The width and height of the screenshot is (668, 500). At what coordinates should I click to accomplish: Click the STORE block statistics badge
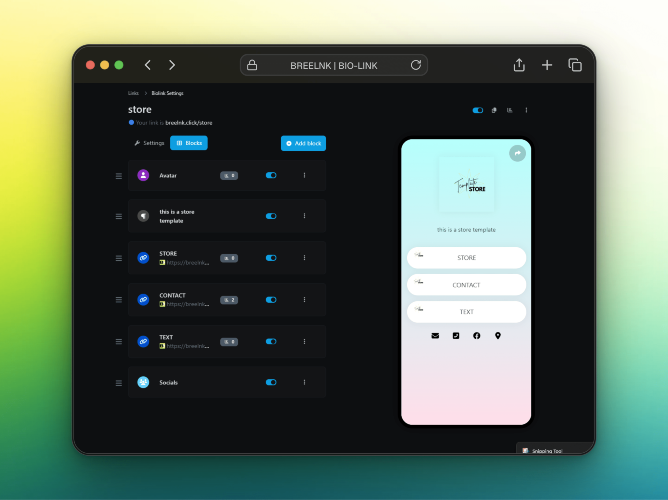pyautogui.click(x=229, y=258)
